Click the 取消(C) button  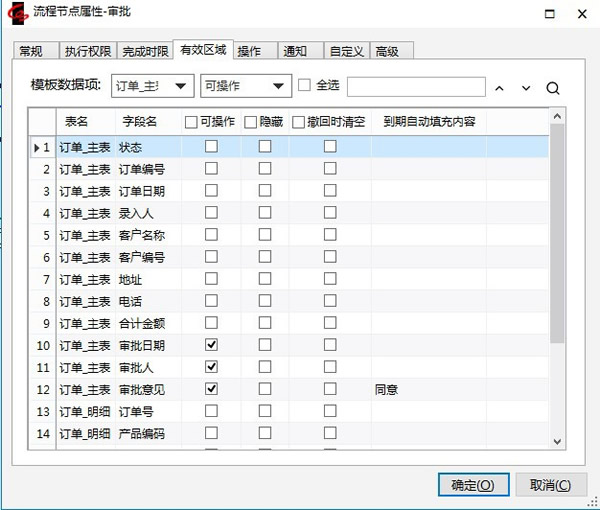pos(551,485)
